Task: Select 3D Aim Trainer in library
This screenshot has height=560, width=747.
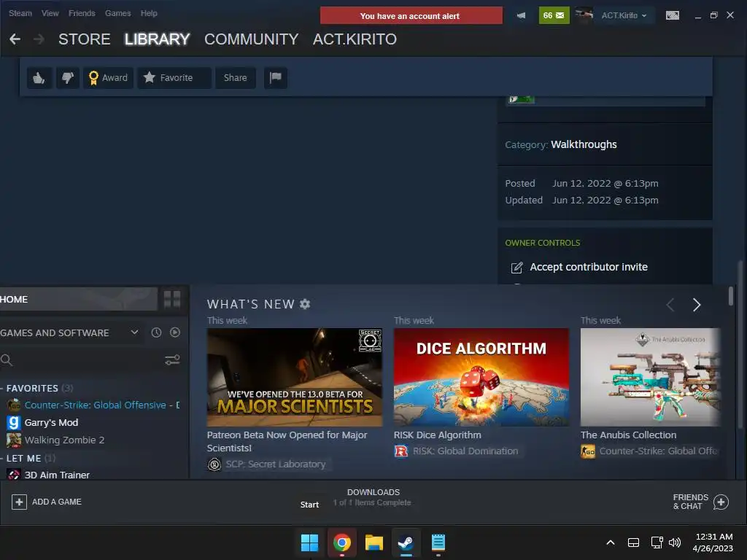Action: pos(57,475)
